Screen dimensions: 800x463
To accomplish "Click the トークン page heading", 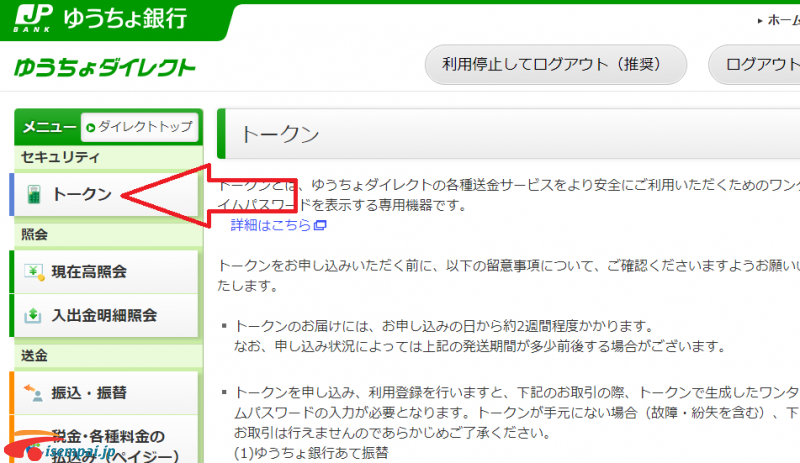I will point(280,134).
